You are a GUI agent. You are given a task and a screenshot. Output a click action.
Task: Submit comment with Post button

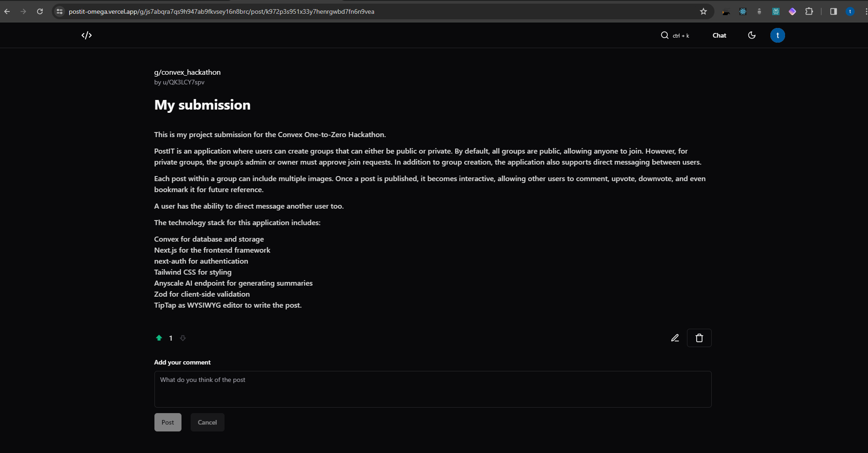pos(168,422)
